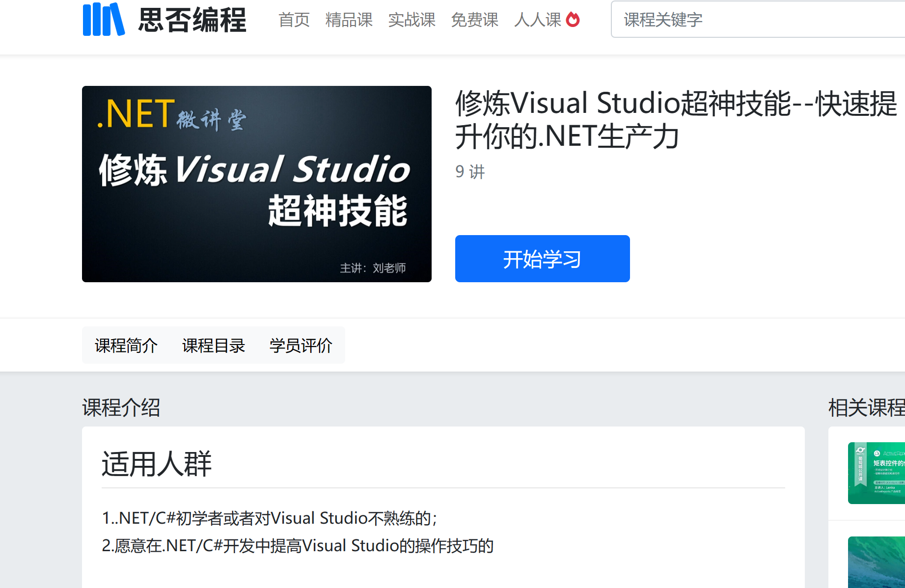The width and height of the screenshot is (905, 588).
Task: Click the 思否编程 blue books logo icon
Action: (104, 19)
